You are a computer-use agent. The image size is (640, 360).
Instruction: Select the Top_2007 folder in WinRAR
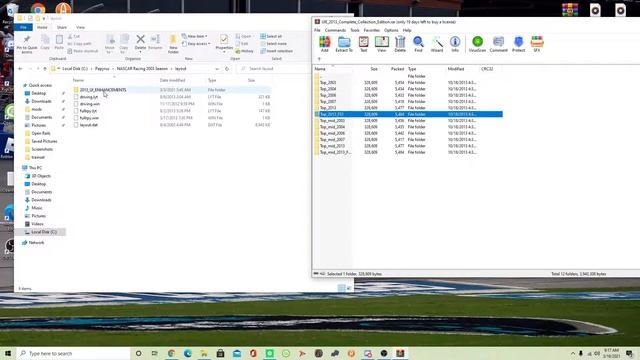pos(328,101)
